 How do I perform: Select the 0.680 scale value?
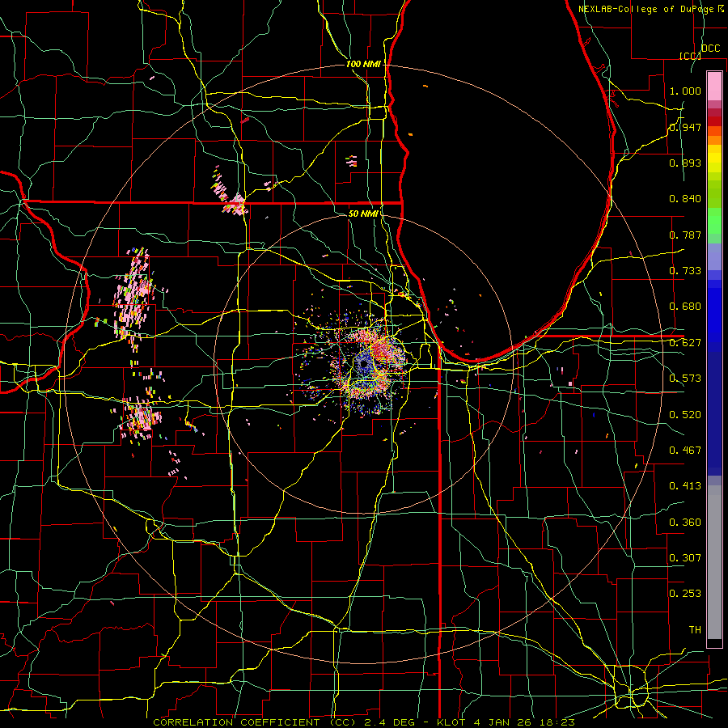click(685, 307)
